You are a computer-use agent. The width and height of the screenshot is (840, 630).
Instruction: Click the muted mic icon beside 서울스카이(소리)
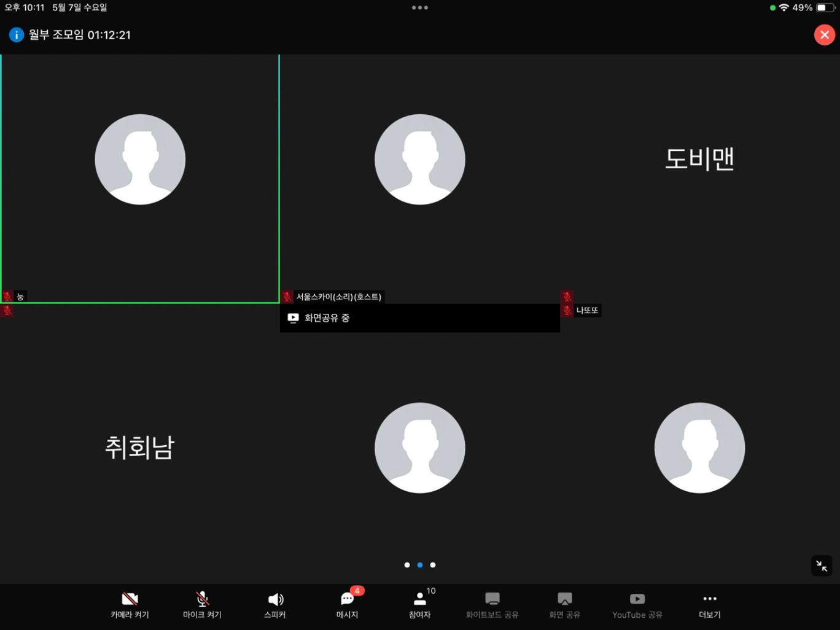pyautogui.click(x=287, y=297)
